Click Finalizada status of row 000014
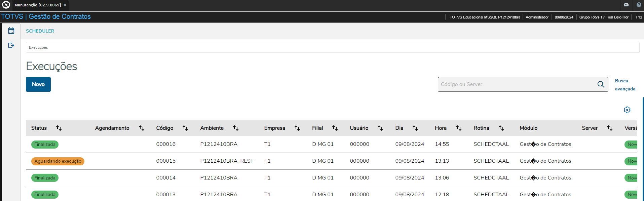The height and width of the screenshot is (201, 644). pos(45,178)
